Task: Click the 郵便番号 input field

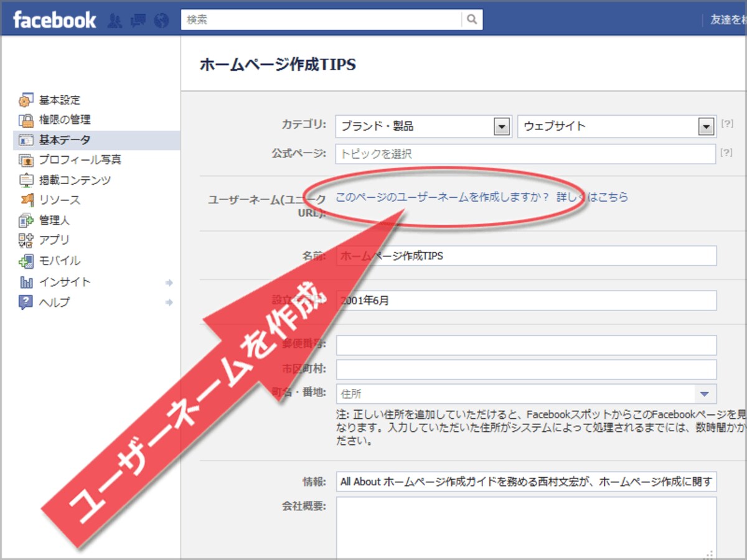Action: click(526, 345)
